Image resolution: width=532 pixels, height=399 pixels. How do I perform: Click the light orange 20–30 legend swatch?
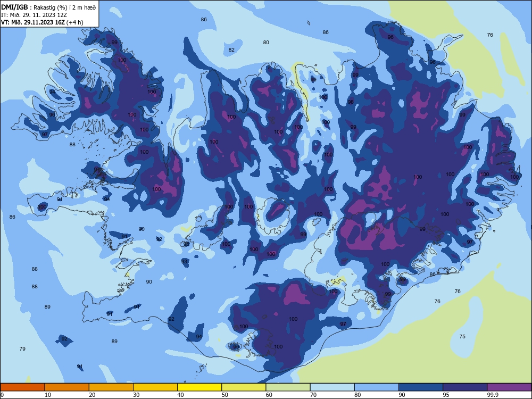pos(111,387)
